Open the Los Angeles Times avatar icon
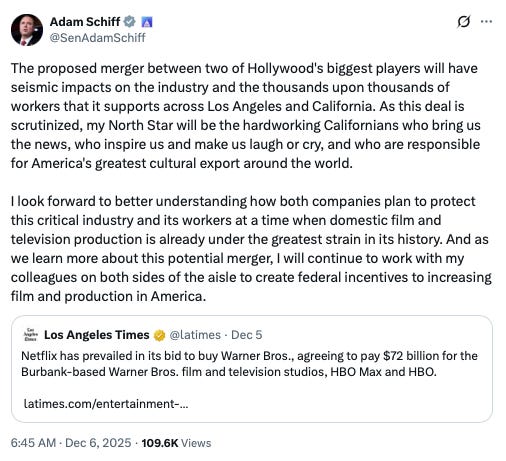 31,335
